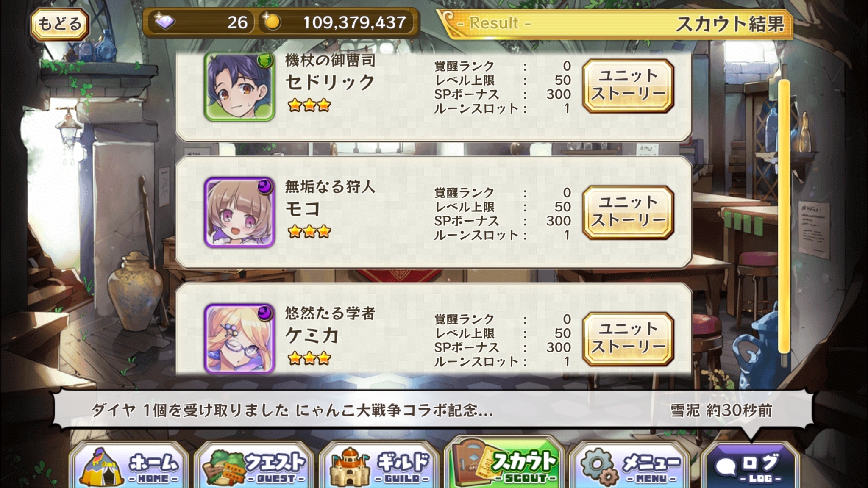View セドリック's unit story
This screenshot has height=488, width=868.
[x=628, y=86]
